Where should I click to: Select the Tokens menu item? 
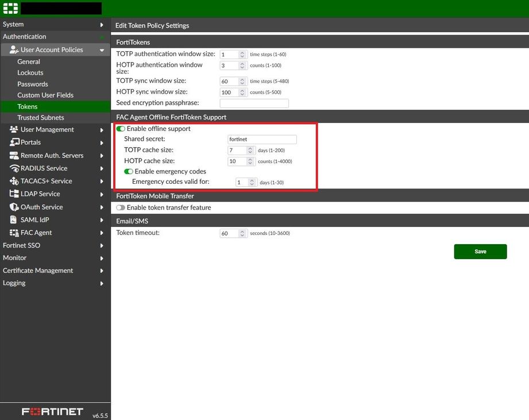[55, 107]
